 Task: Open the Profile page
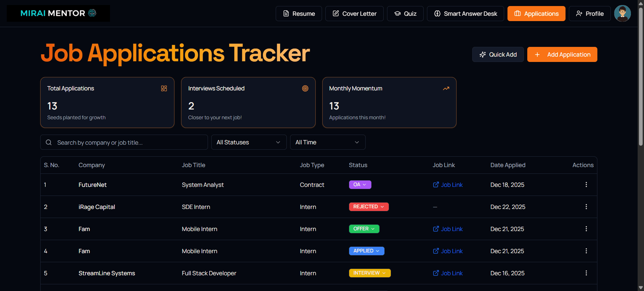(x=590, y=14)
